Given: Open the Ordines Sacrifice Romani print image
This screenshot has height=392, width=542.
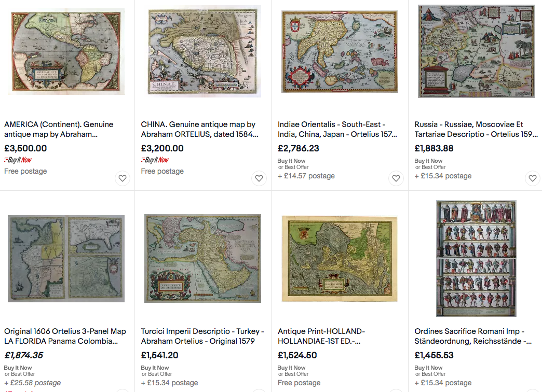Looking at the screenshot, I should pos(476,258).
